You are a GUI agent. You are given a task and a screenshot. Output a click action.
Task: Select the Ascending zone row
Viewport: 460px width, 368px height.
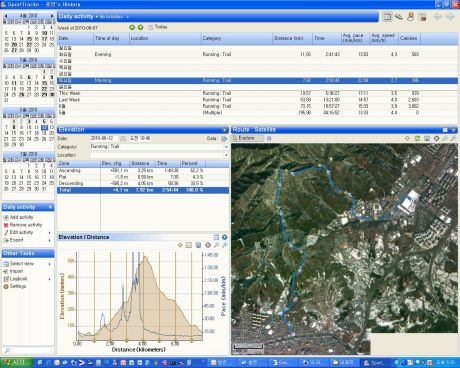tap(143, 171)
